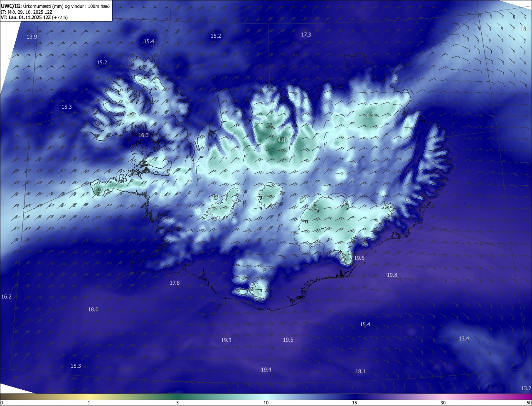Image resolution: width=532 pixels, height=406 pixels.
Task: Click the '7.2' value on Hofsjökull glacier
Action: coord(265,195)
